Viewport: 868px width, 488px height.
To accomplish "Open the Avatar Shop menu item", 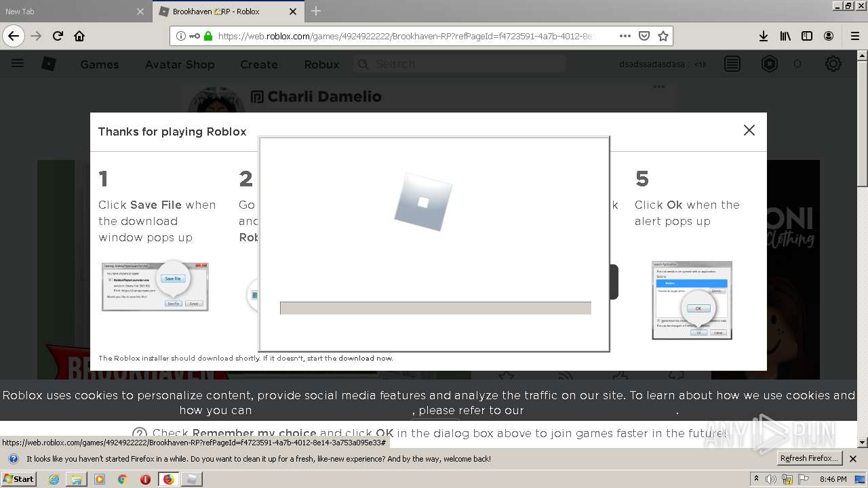I will click(180, 64).
